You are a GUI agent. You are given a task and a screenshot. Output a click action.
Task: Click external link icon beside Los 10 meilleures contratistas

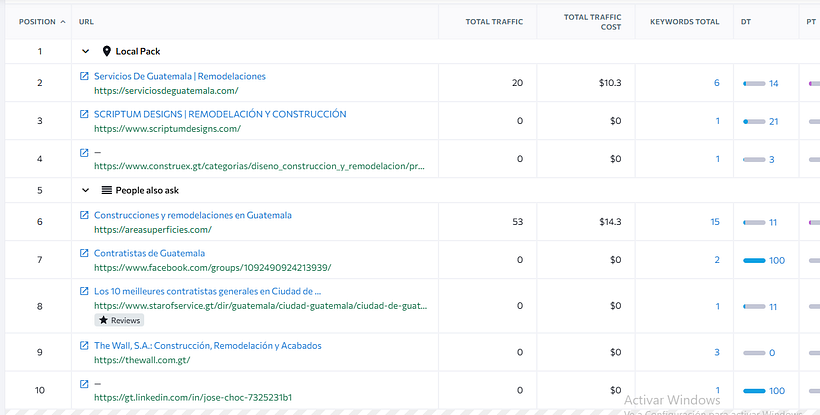84,292
